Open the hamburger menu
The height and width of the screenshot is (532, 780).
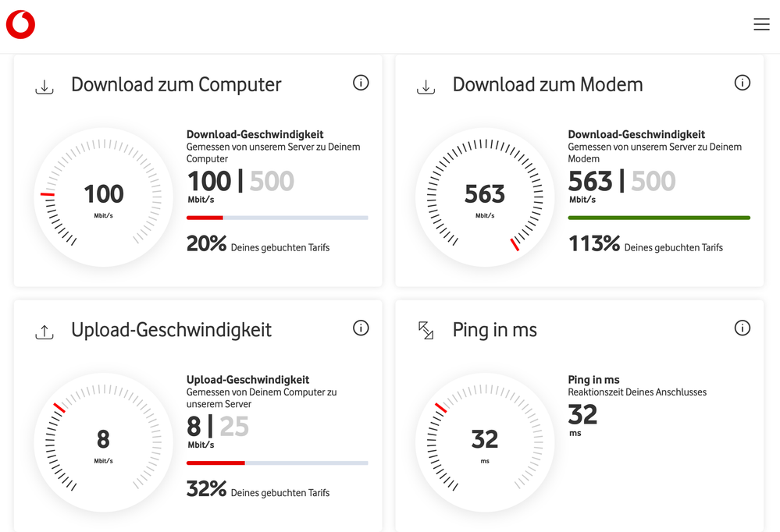tap(761, 25)
